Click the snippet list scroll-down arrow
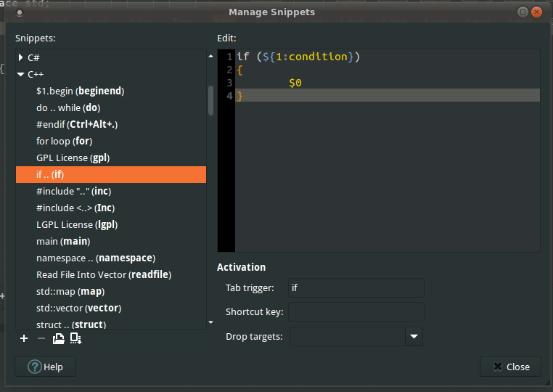This screenshot has height=392, width=553. (x=211, y=322)
